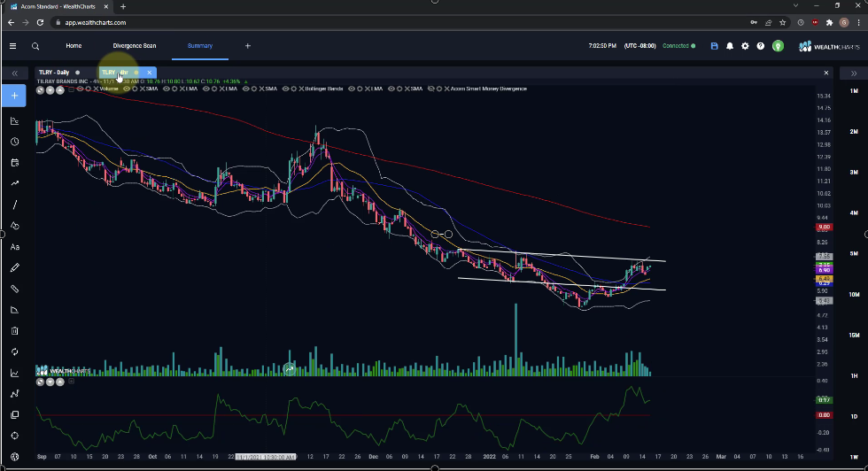
Task: Close the TLRY 4hr chart tab
Action: [x=150, y=73]
